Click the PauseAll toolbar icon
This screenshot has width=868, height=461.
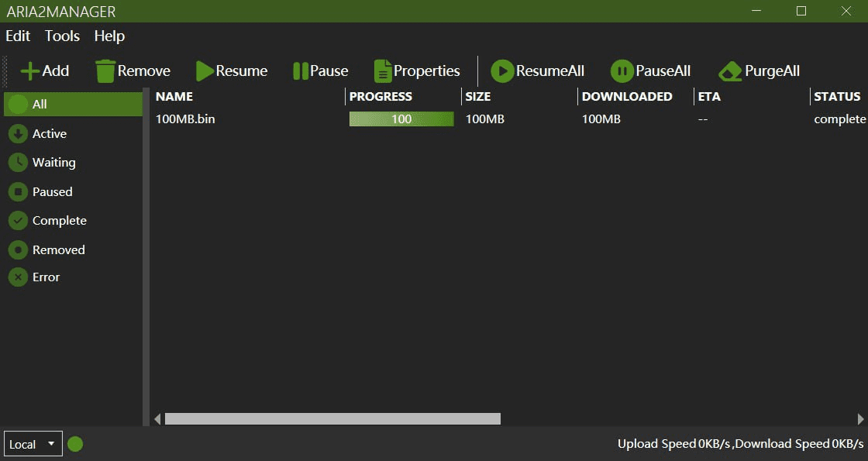622,71
